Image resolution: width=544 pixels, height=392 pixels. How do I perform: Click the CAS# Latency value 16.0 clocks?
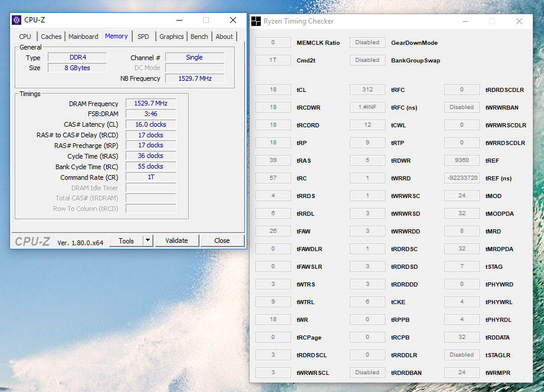150,124
